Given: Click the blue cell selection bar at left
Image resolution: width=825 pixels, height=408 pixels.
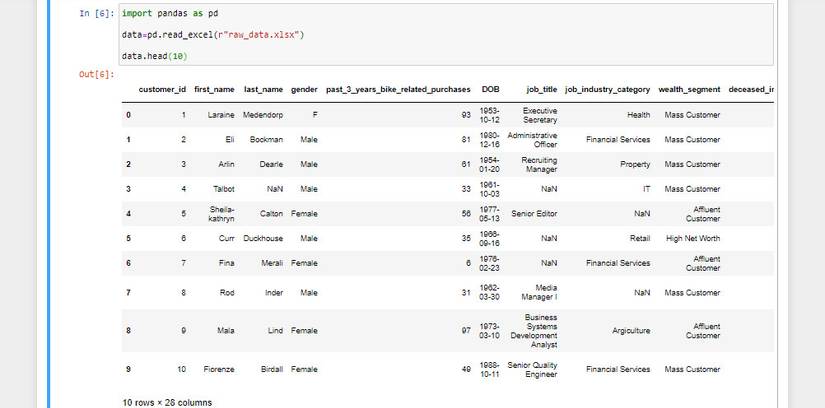Looking at the screenshot, I should (47, 200).
